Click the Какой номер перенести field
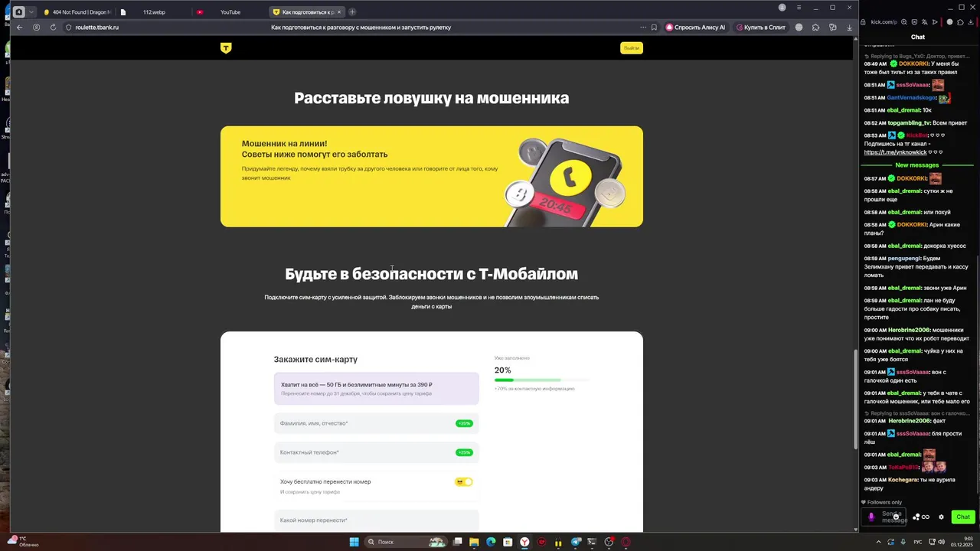Image resolution: width=980 pixels, height=551 pixels. (377, 520)
